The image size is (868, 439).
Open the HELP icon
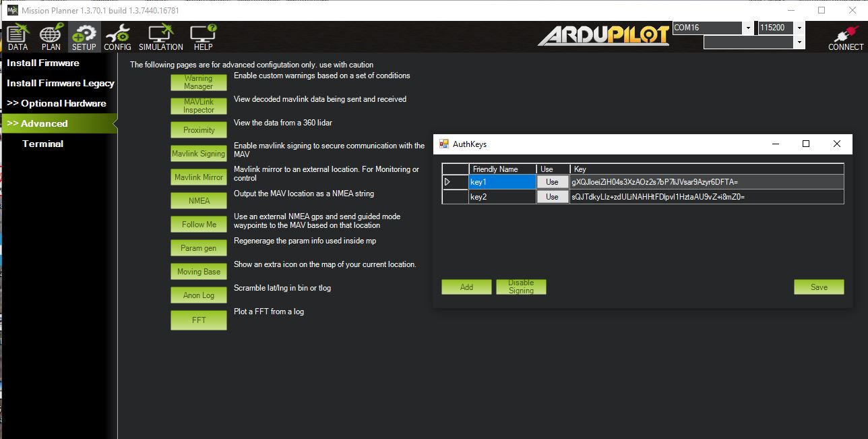(203, 37)
